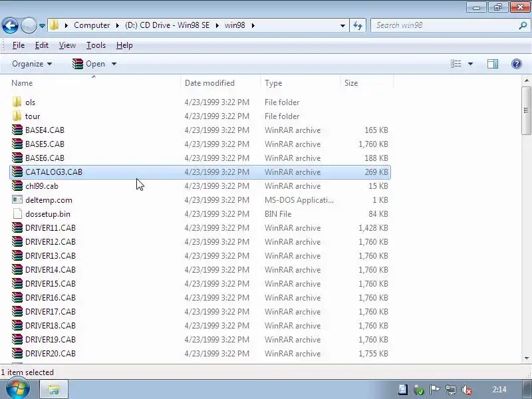Click the scrollbar down arrow
The image size is (532, 399).
(x=526, y=358)
